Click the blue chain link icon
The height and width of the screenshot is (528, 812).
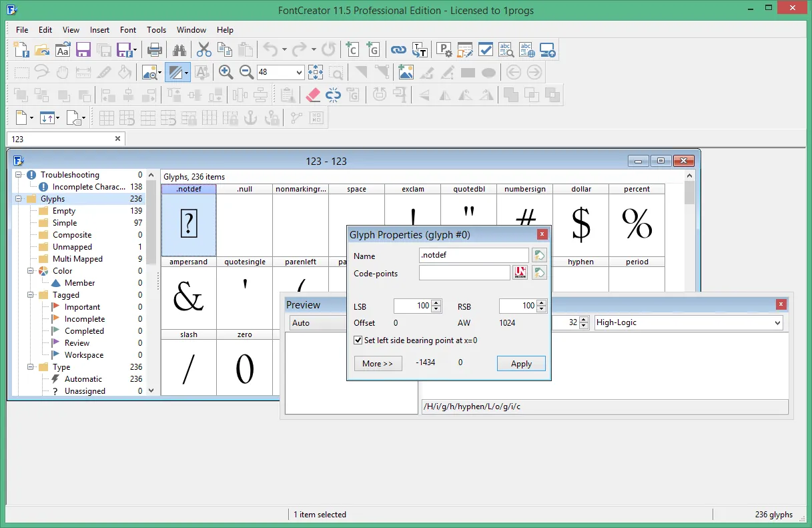tap(398, 49)
